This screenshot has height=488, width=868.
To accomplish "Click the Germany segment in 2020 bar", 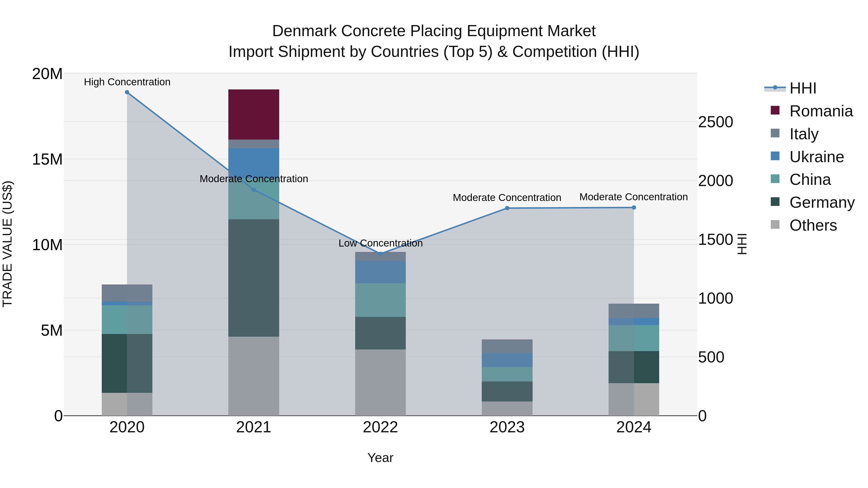I will tap(127, 363).
